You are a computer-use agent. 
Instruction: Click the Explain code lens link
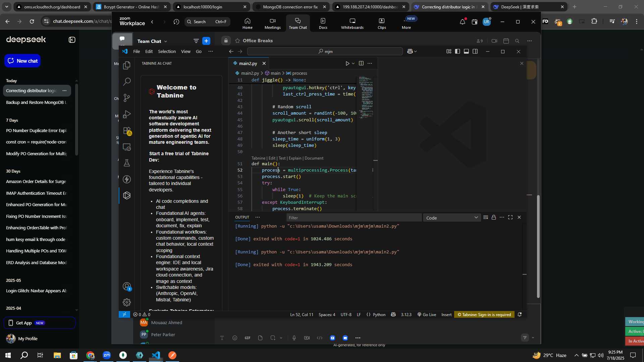point(295,158)
